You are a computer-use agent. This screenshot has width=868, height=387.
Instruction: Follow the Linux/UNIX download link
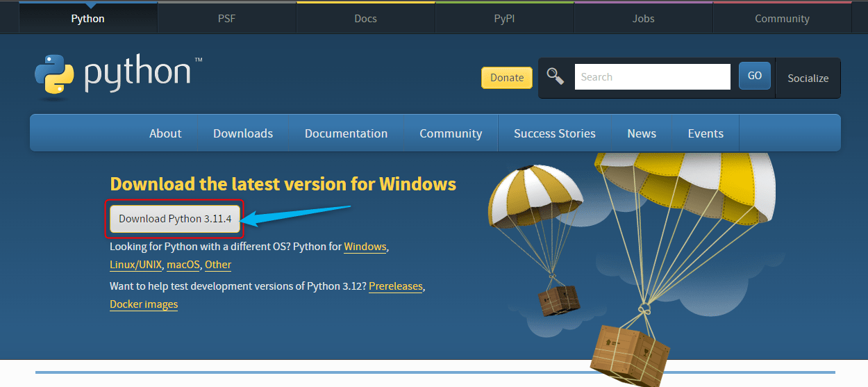(x=135, y=265)
